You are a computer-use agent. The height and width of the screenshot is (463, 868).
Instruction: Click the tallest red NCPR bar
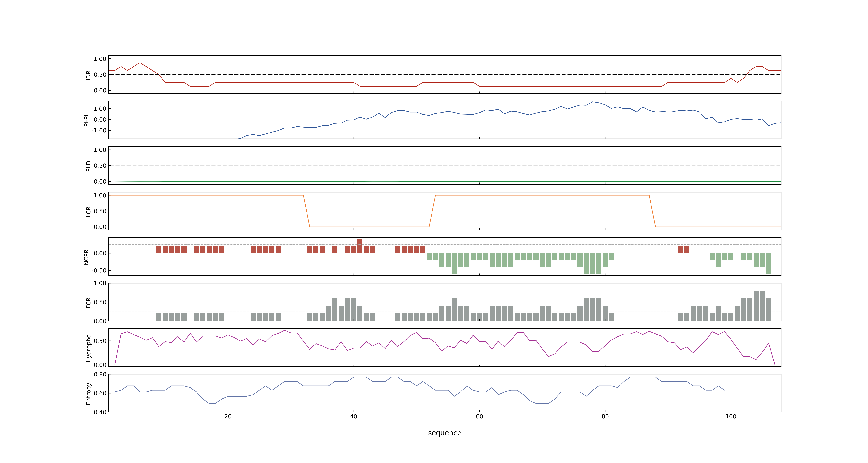(360, 246)
